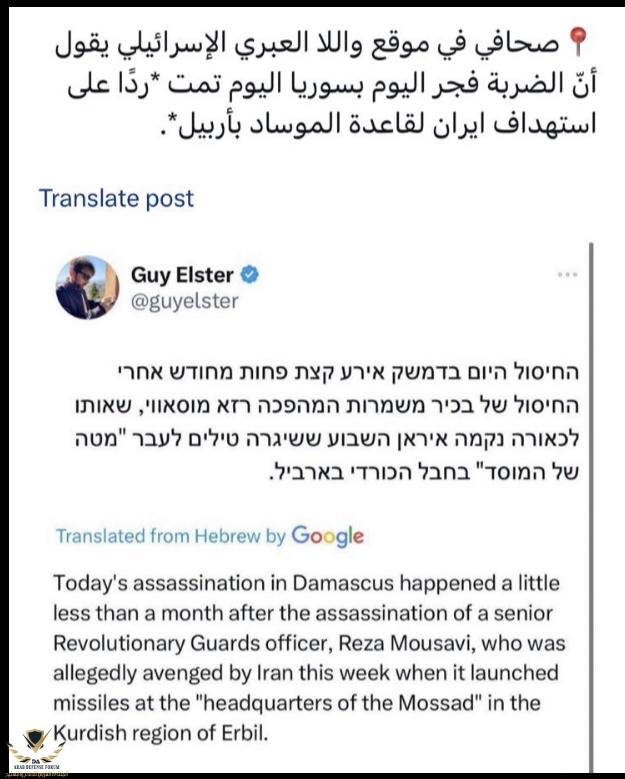Open the @guyelster handle
This screenshot has height=779, width=625.
[x=184, y=300]
